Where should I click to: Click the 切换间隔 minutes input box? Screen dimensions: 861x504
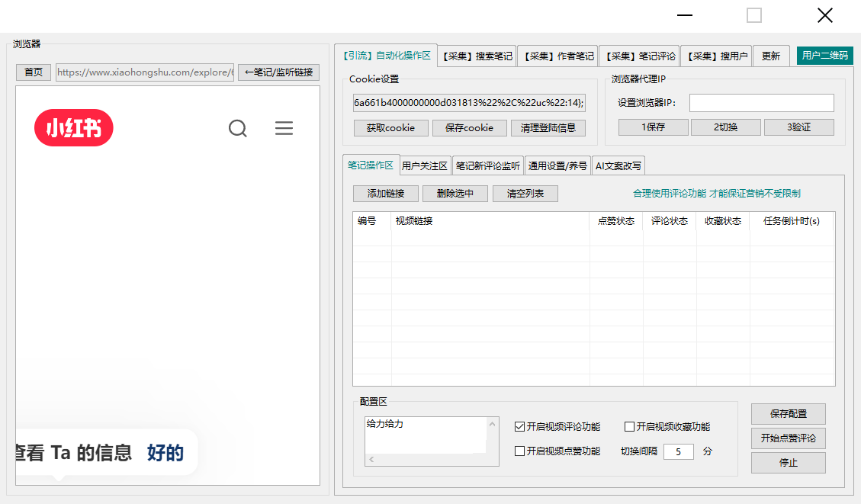point(678,451)
